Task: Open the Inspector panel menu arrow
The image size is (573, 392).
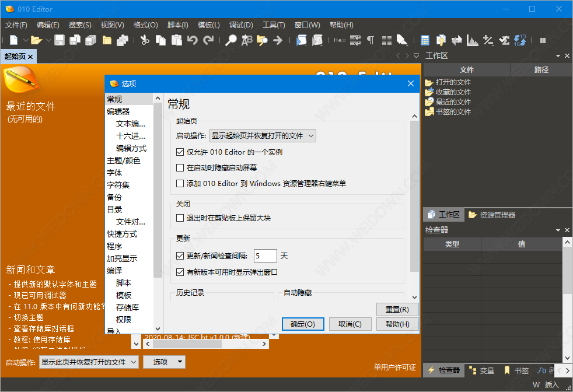Action: point(558,230)
